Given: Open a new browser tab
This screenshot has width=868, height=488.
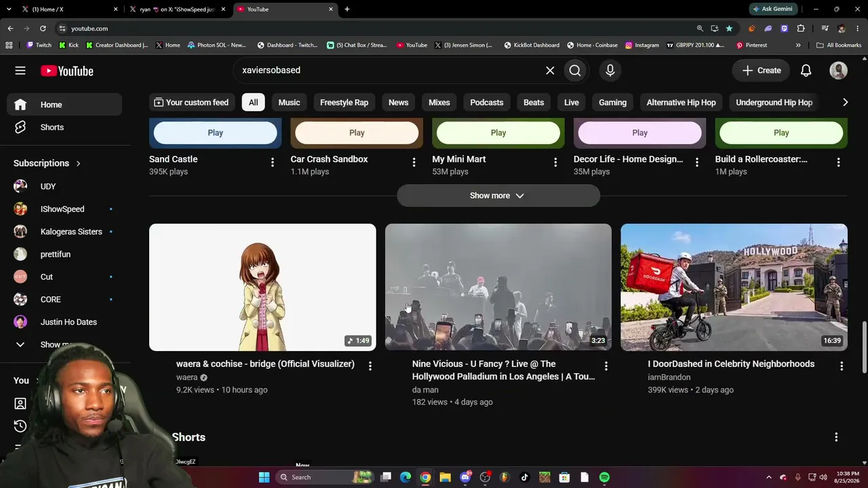Looking at the screenshot, I should (x=347, y=9).
